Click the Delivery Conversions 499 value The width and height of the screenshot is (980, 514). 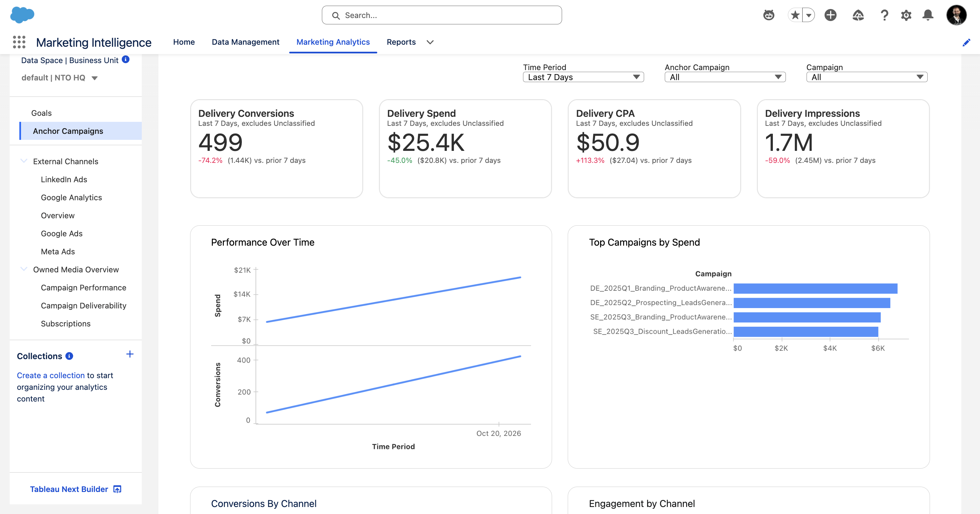220,143
